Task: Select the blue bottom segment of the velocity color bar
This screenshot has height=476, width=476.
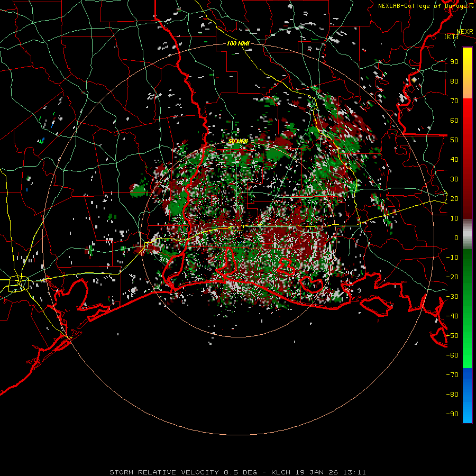Action: click(x=467, y=396)
